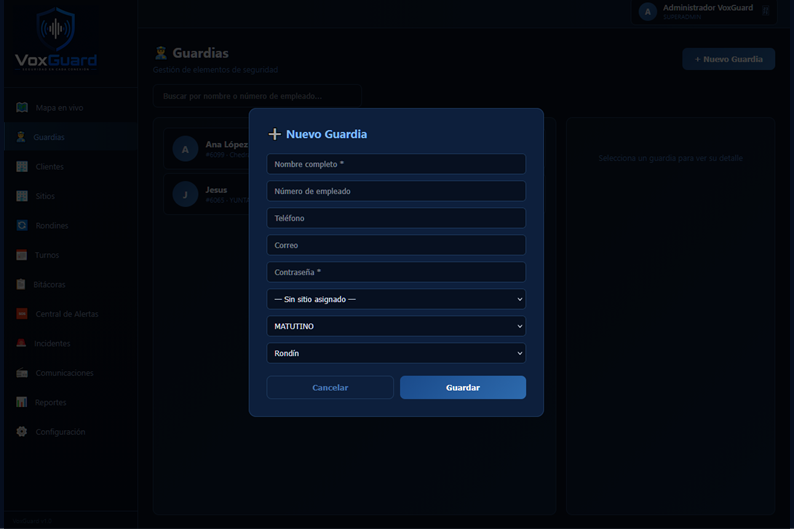Click the Mapa en vivo map icon
This screenshot has width=794, height=529.
point(22,107)
